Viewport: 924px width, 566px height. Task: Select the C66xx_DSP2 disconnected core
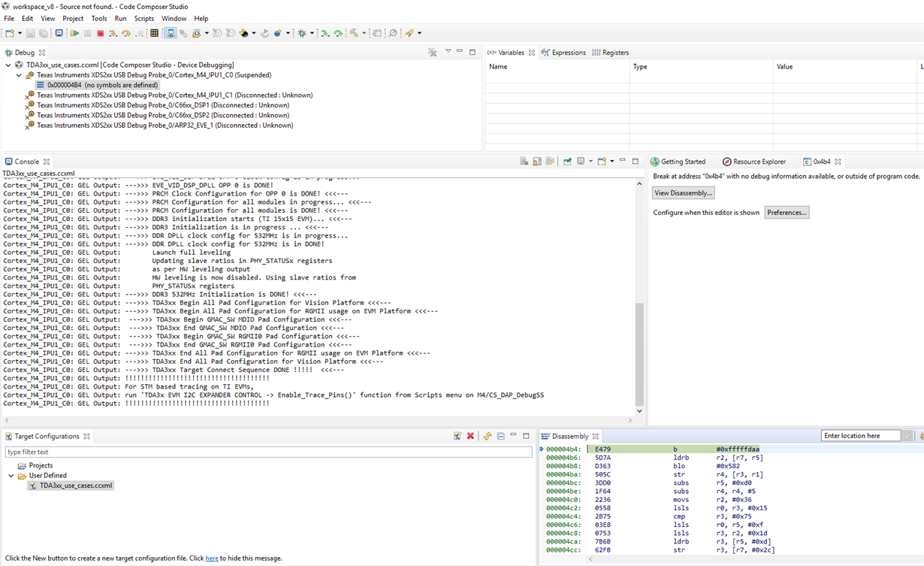pos(157,115)
